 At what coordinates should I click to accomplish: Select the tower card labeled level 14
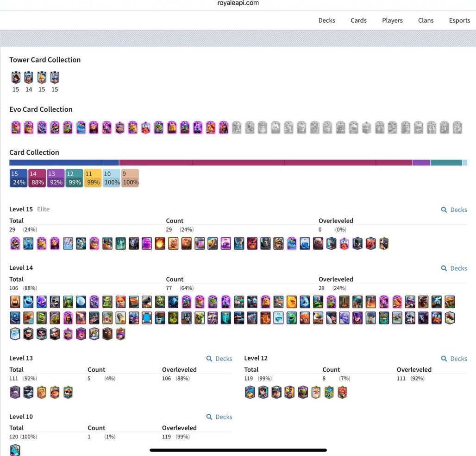[x=29, y=78]
